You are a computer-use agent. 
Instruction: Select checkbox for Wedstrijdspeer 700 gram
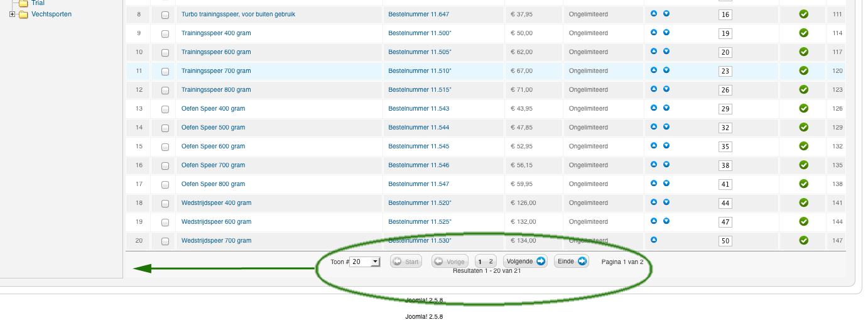pos(165,241)
